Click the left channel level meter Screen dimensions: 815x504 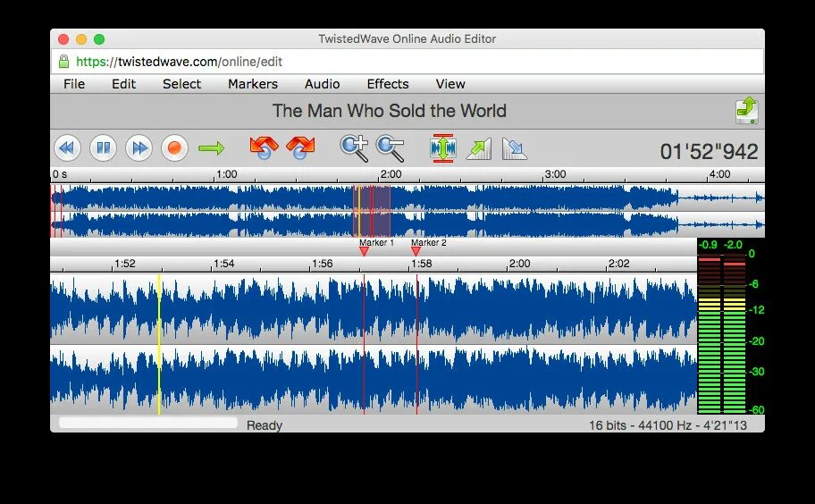709,334
